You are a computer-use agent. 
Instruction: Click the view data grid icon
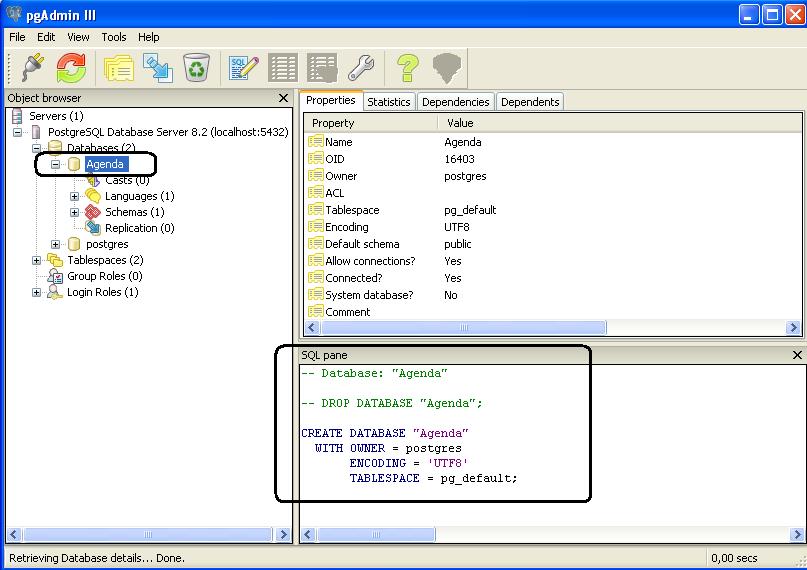click(x=283, y=67)
